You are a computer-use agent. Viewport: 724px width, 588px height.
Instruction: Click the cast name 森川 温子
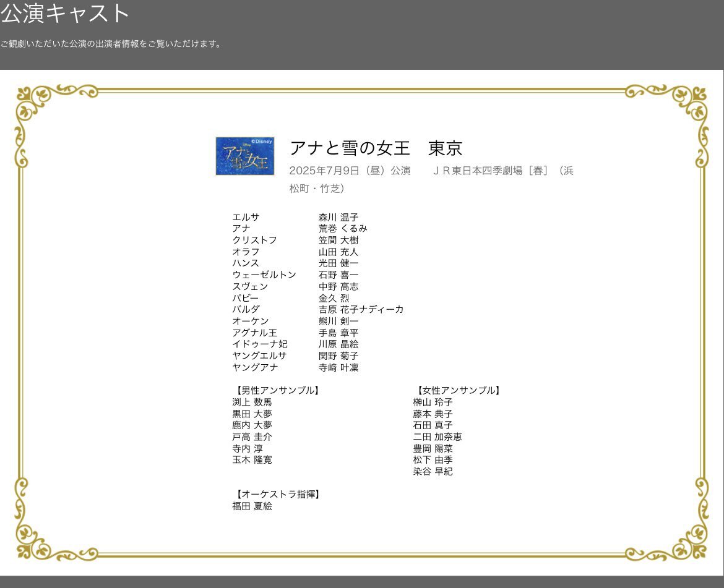pos(338,217)
